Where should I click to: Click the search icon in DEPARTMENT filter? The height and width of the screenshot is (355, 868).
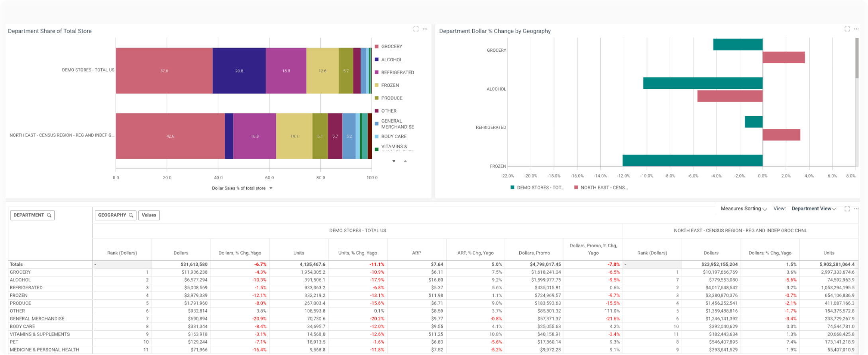49,215
